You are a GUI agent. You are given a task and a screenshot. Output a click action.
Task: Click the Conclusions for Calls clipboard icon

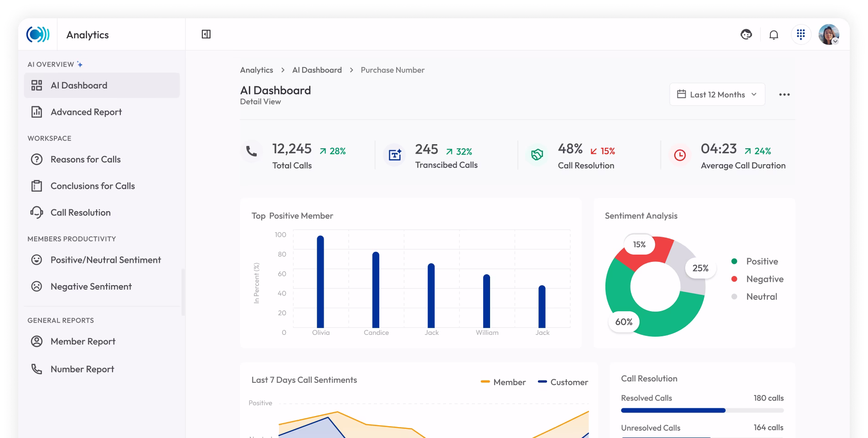click(x=36, y=186)
